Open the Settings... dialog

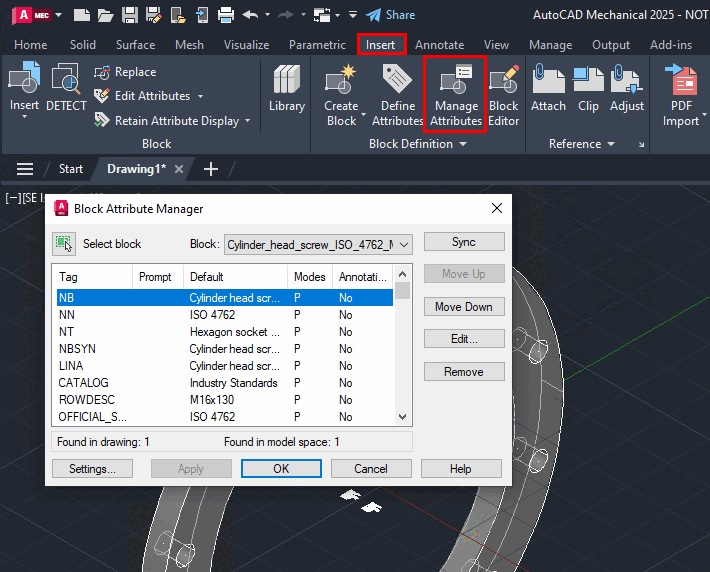[92, 469]
